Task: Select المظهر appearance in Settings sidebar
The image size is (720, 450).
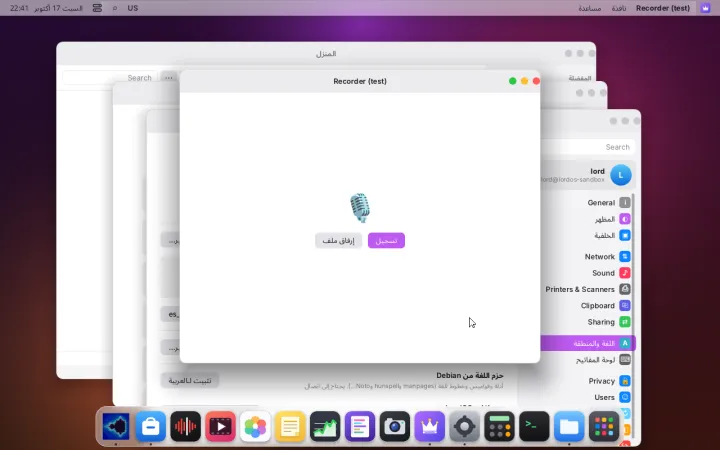Action: point(588,219)
